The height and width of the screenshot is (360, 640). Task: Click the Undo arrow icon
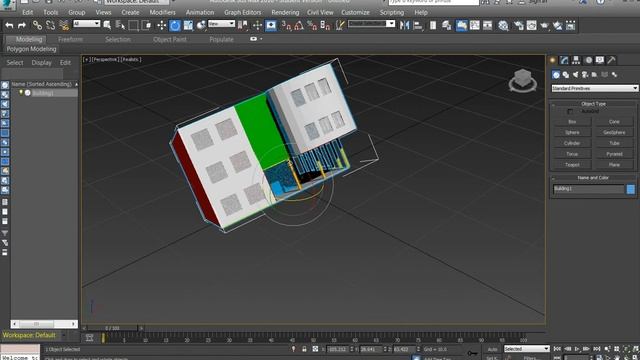pyautogui.click(x=9, y=26)
